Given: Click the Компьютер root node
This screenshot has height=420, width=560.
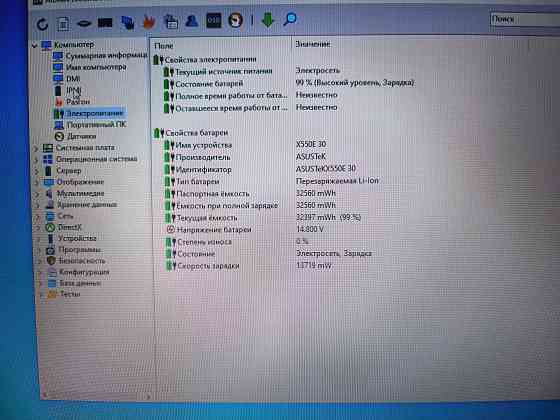Looking at the screenshot, I should pyautogui.click(x=68, y=45).
